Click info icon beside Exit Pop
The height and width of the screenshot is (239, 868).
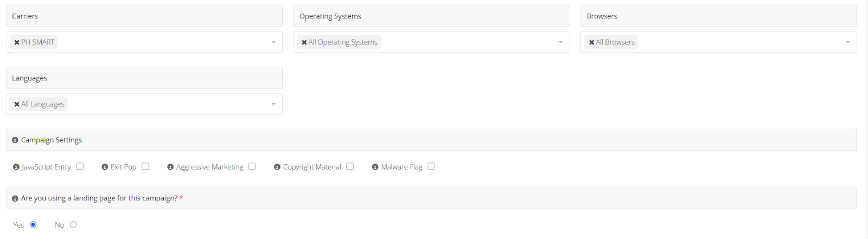[105, 167]
